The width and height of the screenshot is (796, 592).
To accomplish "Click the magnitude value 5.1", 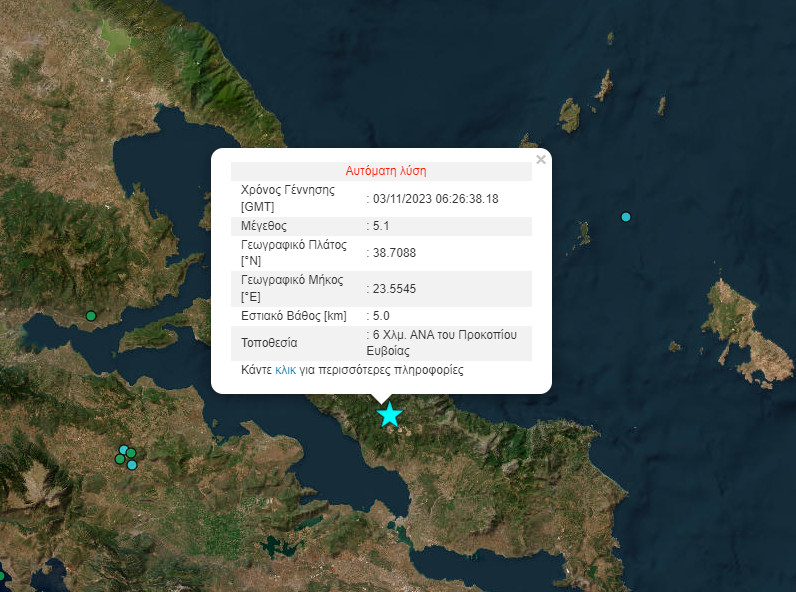I will 382,226.
